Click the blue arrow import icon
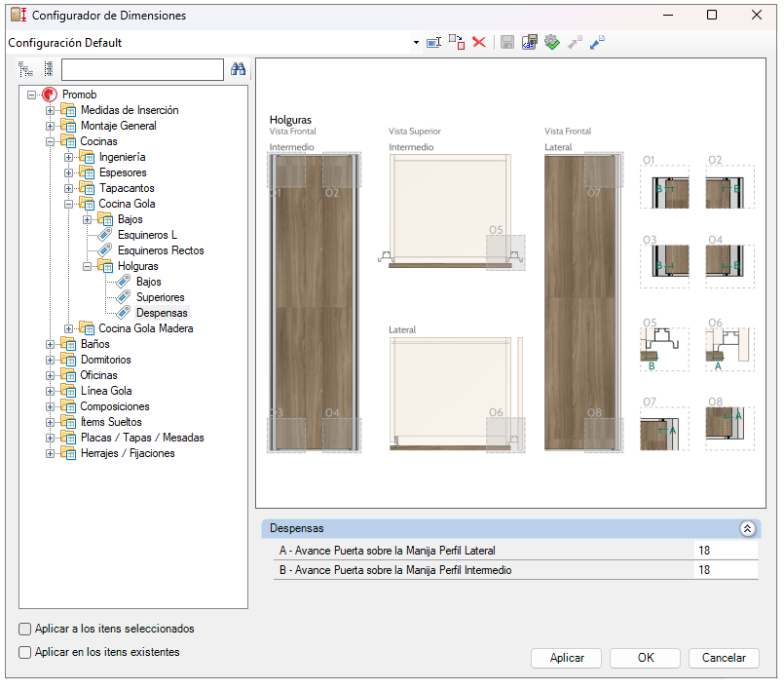The width and height of the screenshot is (784, 689). point(597,42)
